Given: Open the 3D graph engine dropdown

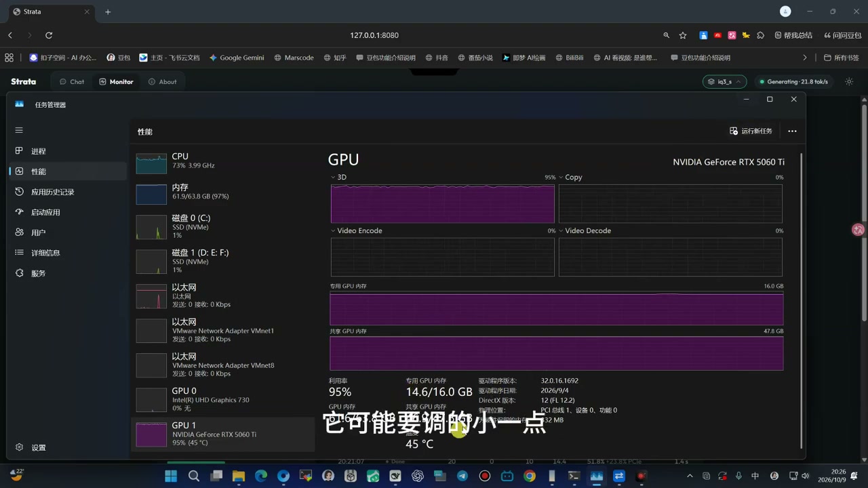Looking at the screenshot, I should [338, 177].
